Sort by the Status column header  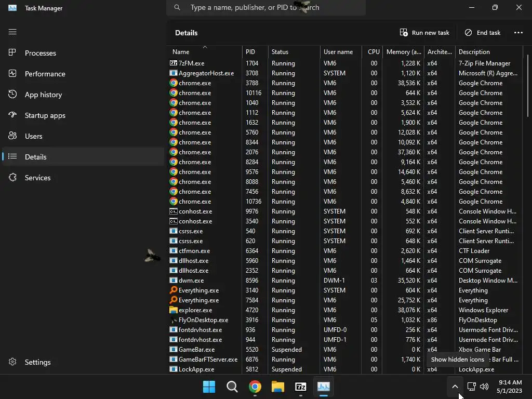(x=294, y=52)
